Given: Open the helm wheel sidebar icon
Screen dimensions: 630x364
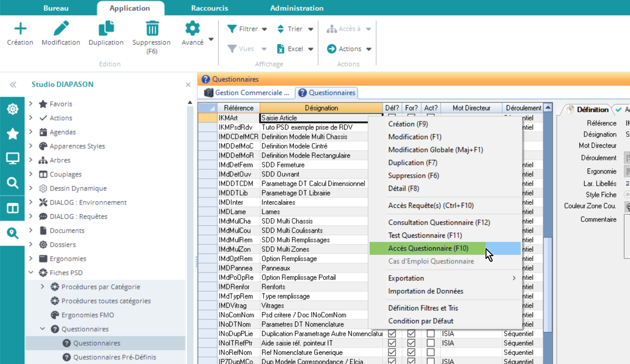Looking at the screenshot, I should [x=12, y=109].
